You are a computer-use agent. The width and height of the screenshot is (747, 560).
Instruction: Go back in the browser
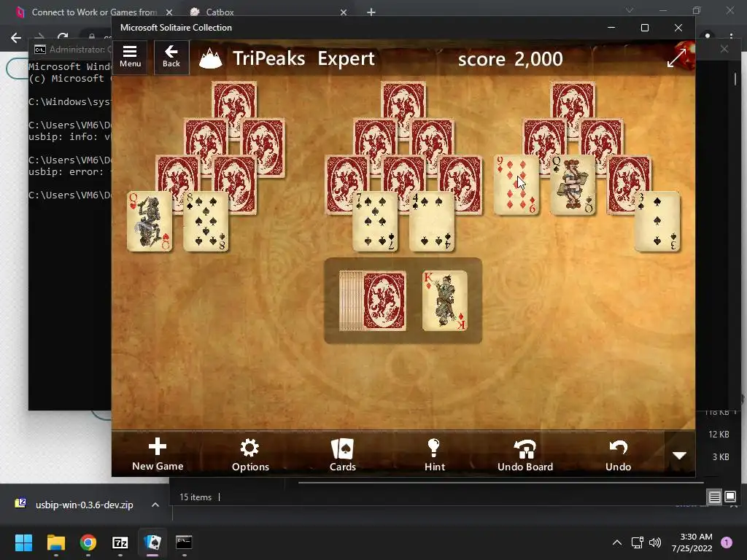click(16, 38)
